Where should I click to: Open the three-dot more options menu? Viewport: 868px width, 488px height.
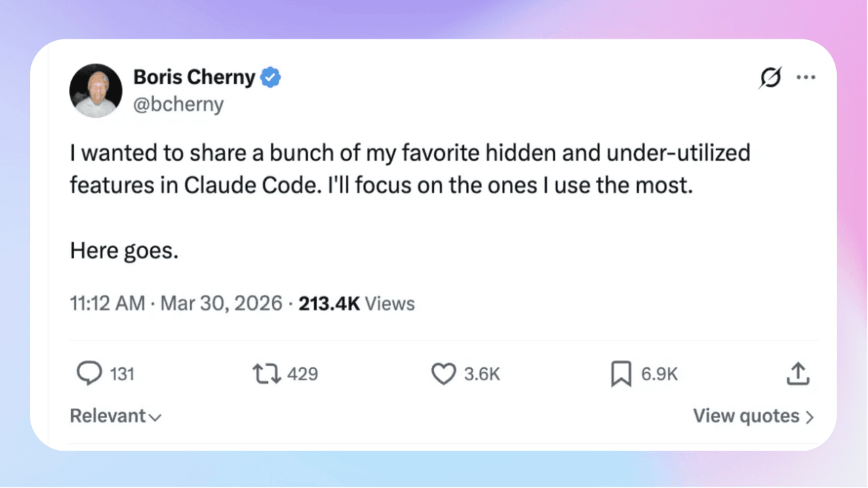[806, 77]
